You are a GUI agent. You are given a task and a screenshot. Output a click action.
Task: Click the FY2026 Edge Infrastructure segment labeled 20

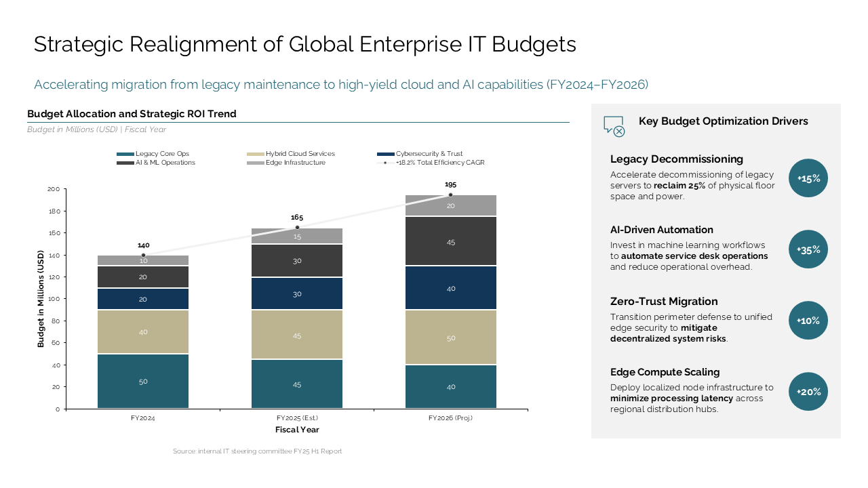coord(450,205)
